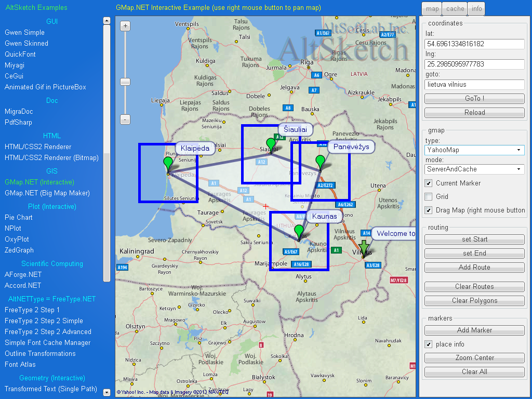Click the green marker pin at Šiauliai
The image size is (532, 399).
point(271,144)
